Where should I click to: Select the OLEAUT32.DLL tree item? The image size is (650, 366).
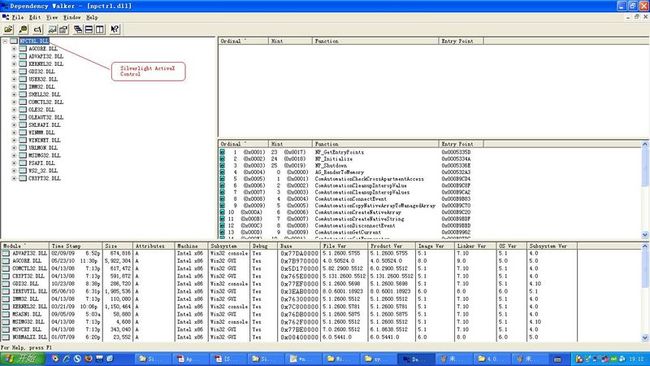[x=46, y=117]
